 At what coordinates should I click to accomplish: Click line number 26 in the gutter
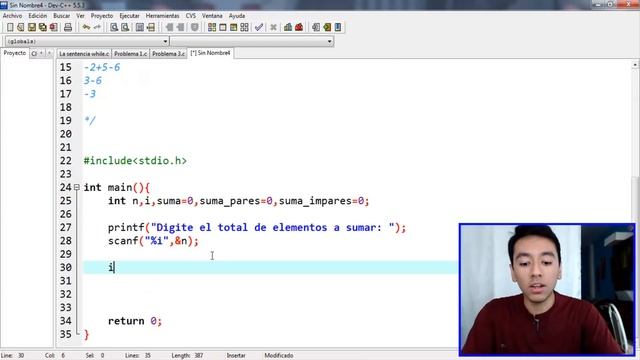click(x=65, y=214)
